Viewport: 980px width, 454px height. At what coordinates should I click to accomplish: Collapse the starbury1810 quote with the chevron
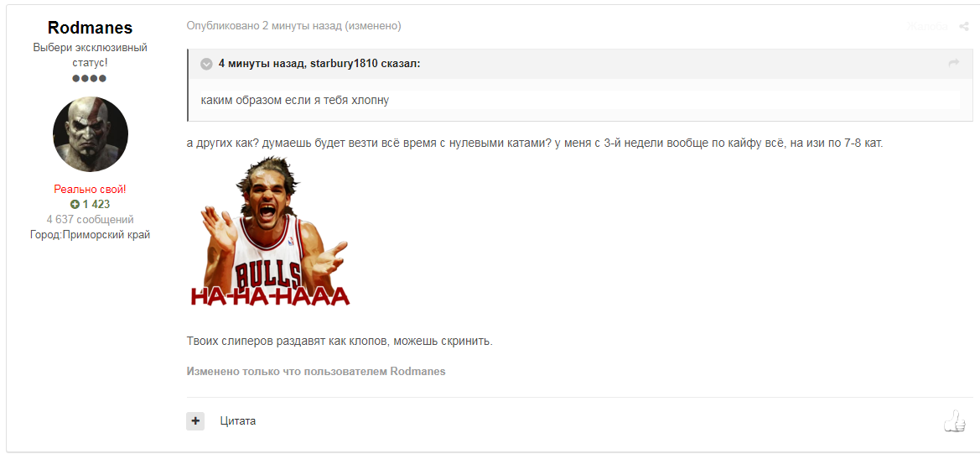point(206,64)
